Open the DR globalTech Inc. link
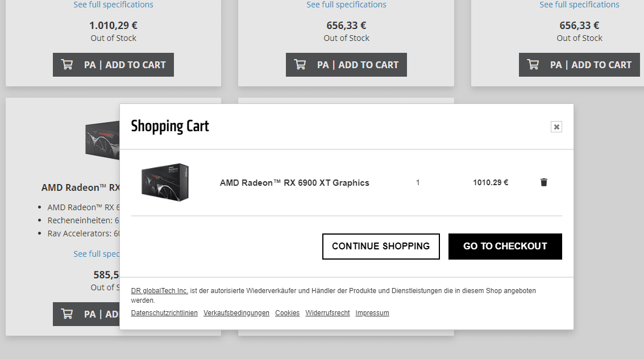Viewport: 644px width, 359px height. coord(159,291)
